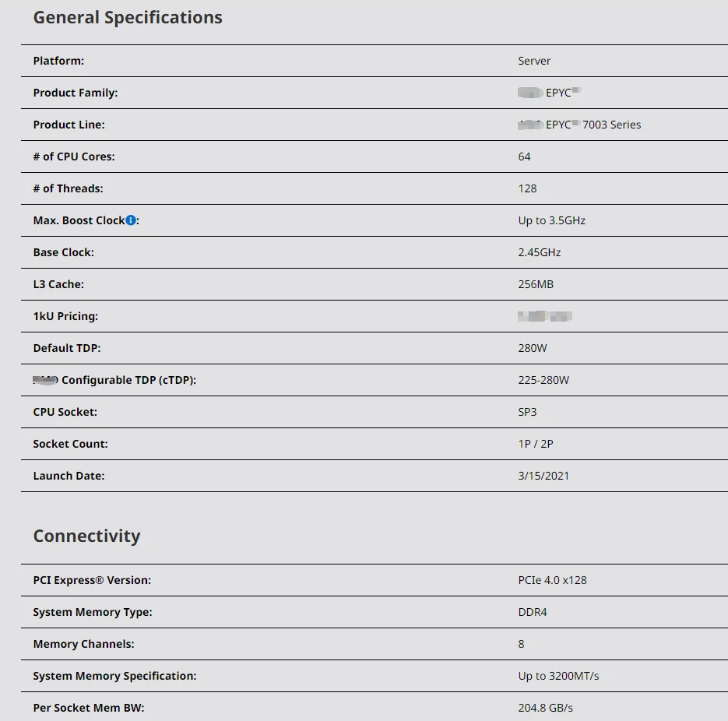This screenshot has height=721, width=728.
Task: Select the 225-280W cTDP value
Action: click(543, 380)
